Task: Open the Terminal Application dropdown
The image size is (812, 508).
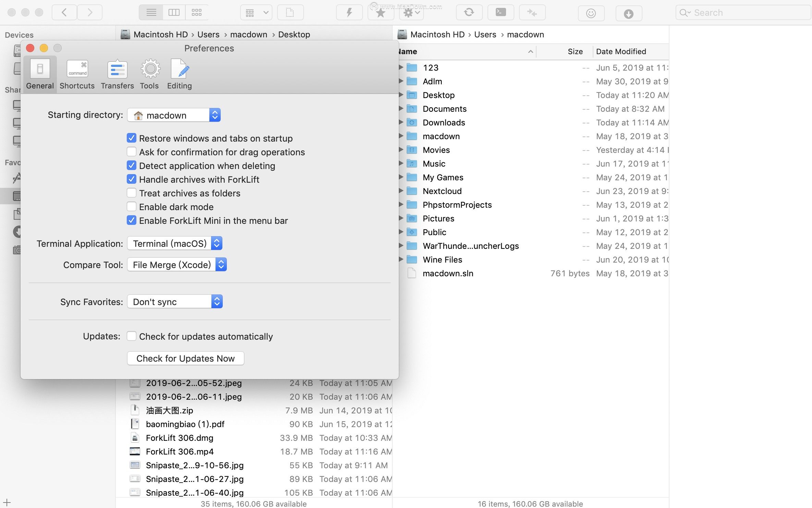Action: pyautogui.click(x=175, y=243)
